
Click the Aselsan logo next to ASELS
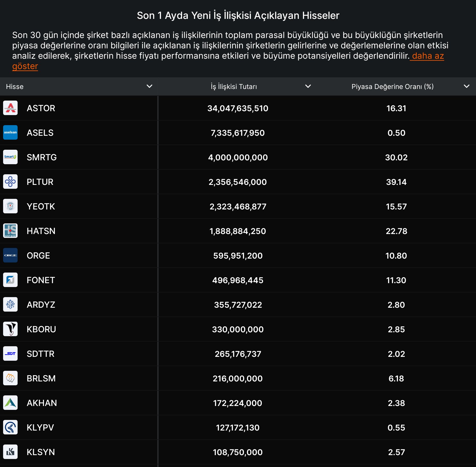[10, 133]
